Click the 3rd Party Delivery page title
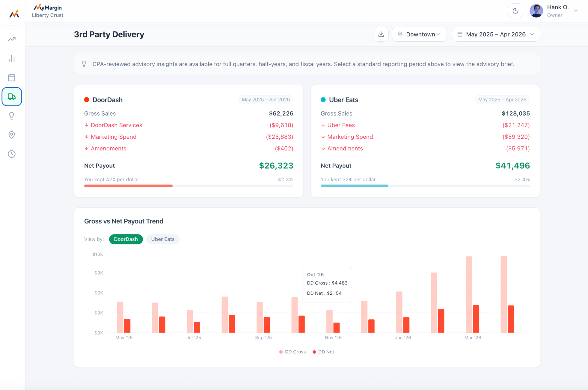The image size is (588, 390). (x=109, y=34)
